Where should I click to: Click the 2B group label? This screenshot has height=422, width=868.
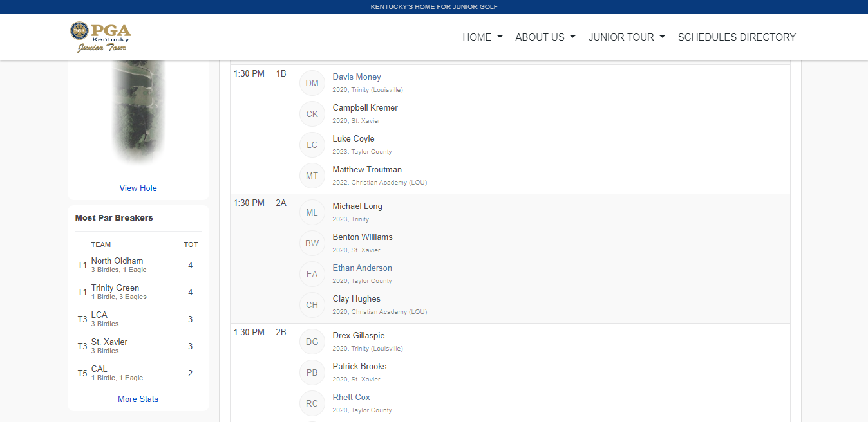tap(281, 332)
